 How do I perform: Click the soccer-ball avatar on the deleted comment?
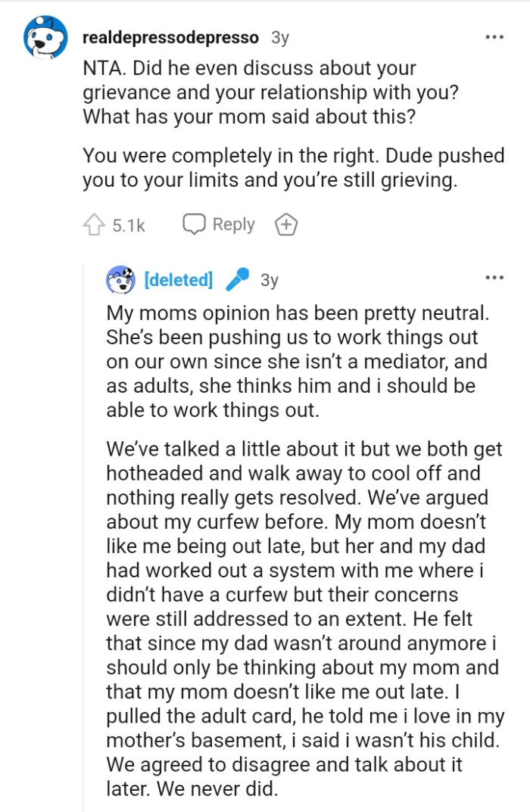(x=119, y=279)
